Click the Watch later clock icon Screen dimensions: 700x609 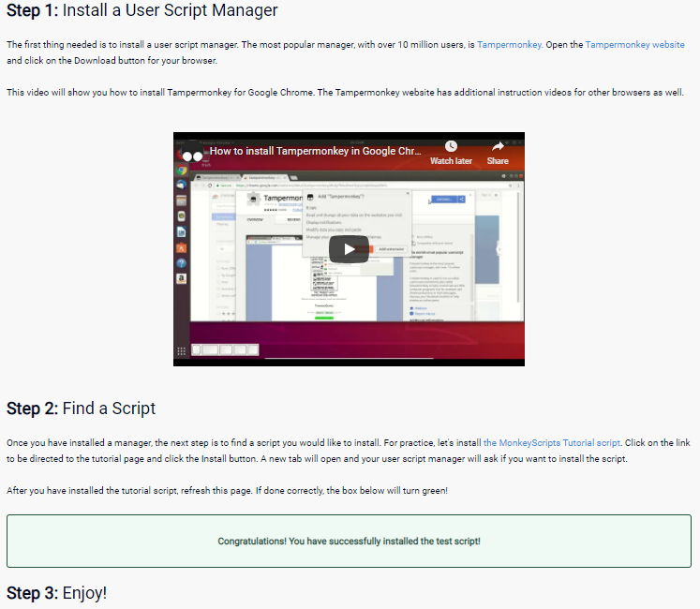(451, 147)
